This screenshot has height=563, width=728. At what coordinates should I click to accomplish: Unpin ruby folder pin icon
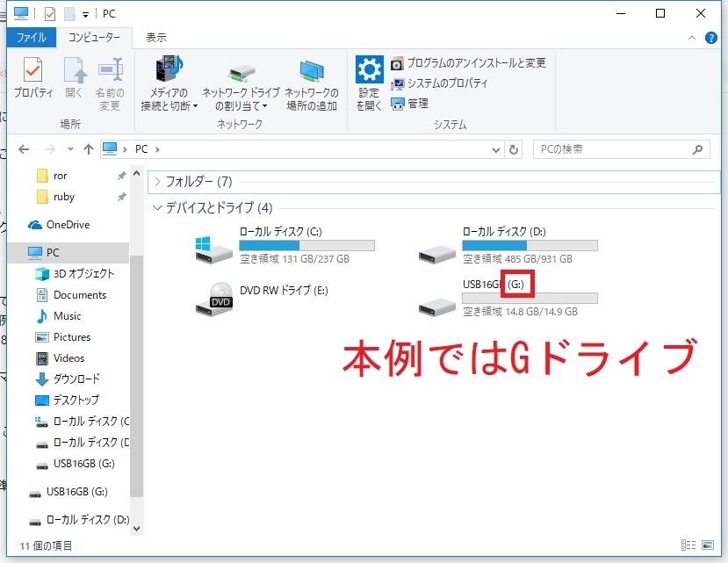pos(122,197)
